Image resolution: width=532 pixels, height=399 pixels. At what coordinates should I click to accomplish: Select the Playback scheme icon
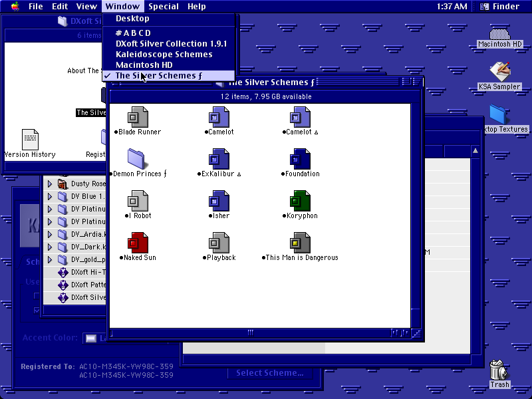(219, 243)
